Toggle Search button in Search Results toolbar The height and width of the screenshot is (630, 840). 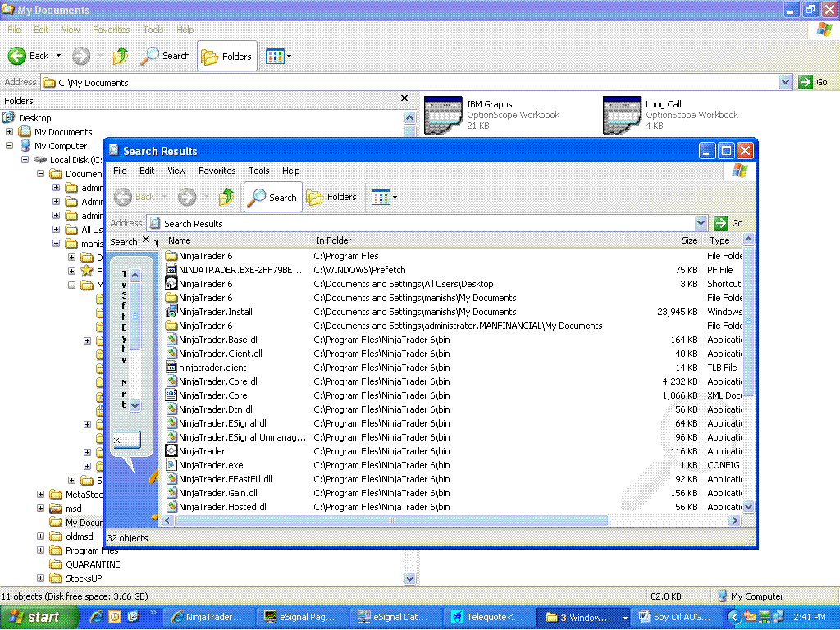pyautogui.click(x=273, y=197)
